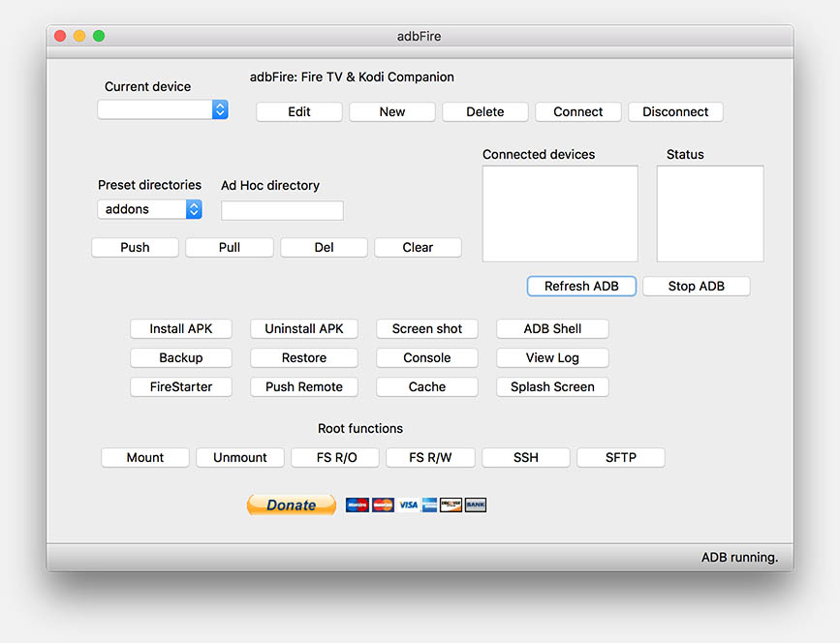The height and width of the screenshot is (643, 840).
Task: Click the 'adbFire: Fire TV & Kodi Companion' heading
Action: click(352, 77)
